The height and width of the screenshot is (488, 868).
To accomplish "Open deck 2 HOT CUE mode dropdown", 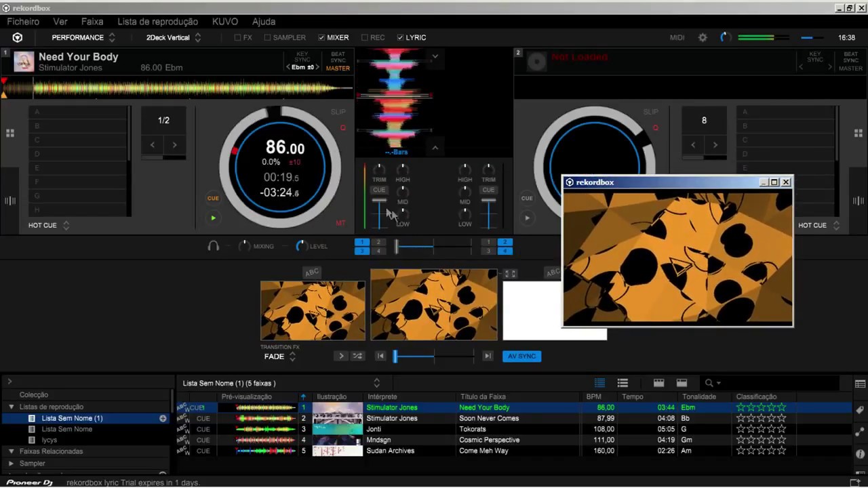I will pos(819,225).
